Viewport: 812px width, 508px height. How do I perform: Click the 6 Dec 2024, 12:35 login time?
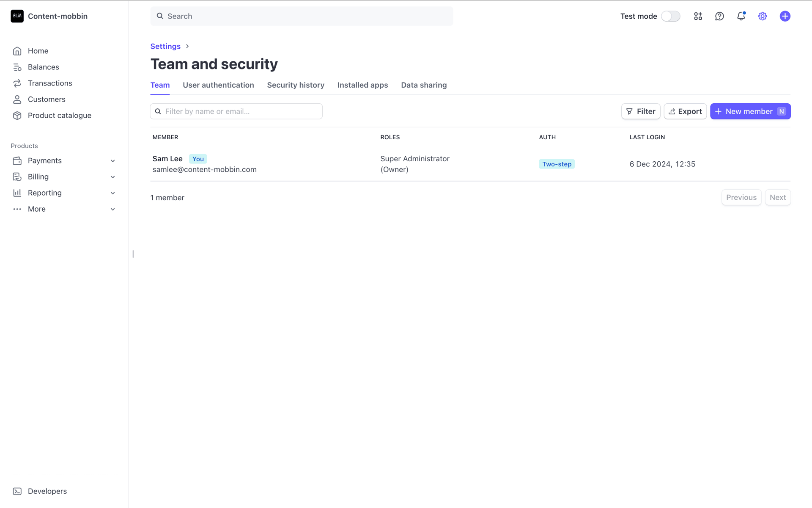[x=662, y=164]
